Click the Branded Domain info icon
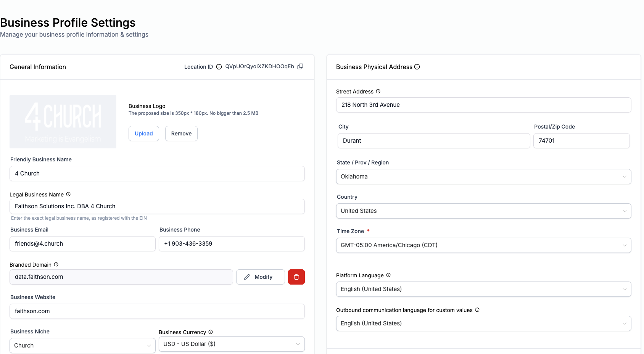The width and height of the screenshot is (644, 354). (x=56, y=264)
